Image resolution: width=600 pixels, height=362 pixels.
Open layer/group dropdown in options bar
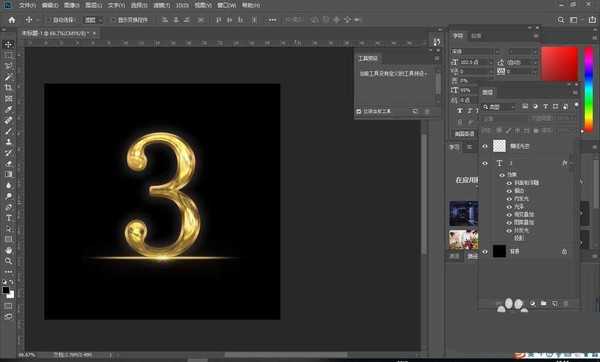tap(93, 20)
